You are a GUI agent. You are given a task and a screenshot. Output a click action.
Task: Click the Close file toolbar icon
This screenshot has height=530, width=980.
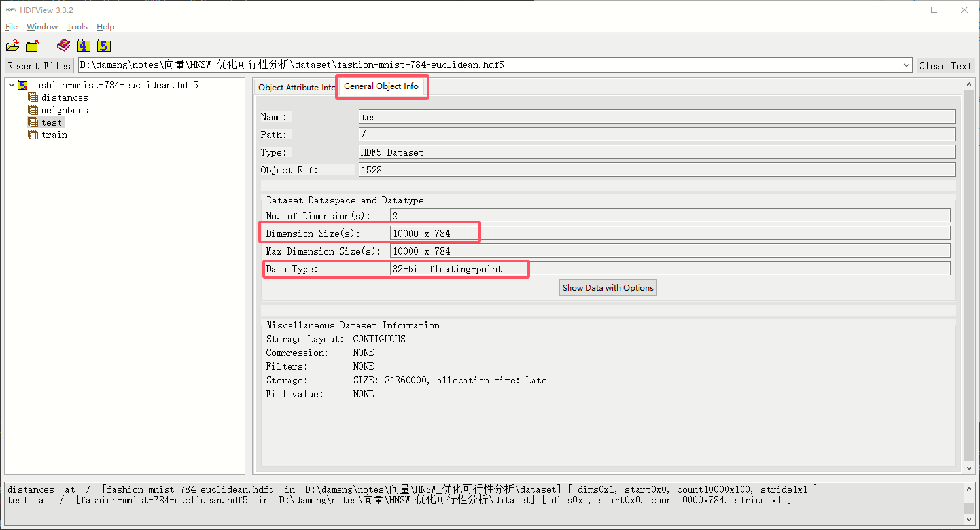click(x=32, y=46)
